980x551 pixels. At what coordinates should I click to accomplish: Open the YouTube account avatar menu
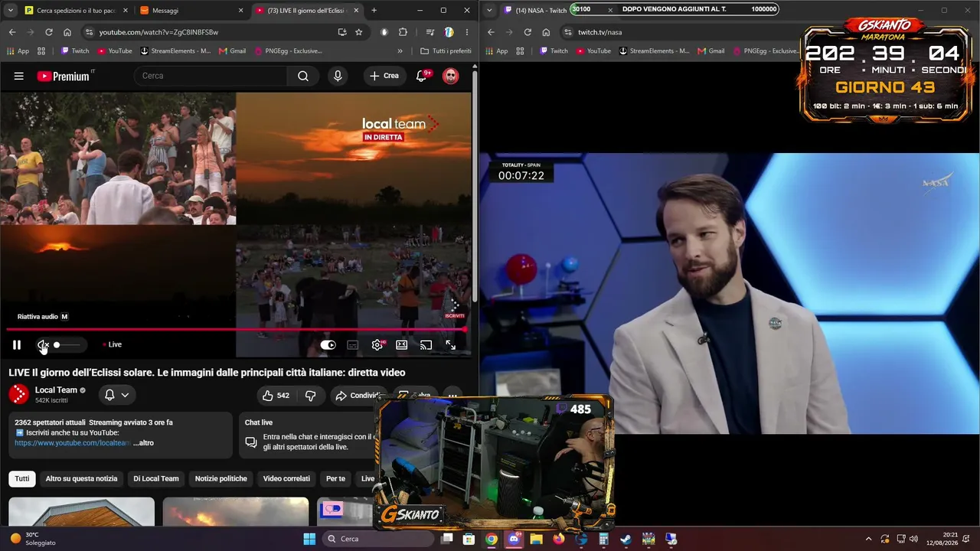point(451,76)
